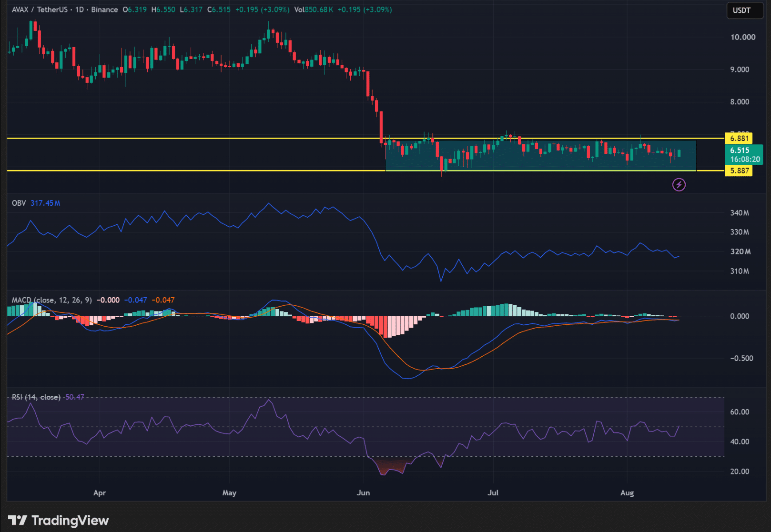Open the RSI (14, close) indicator legend
Viewport: 771px width, 532px height.
click(x=36, y=397)
